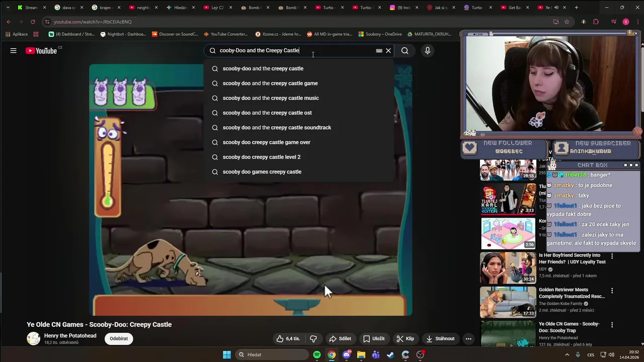
Task: Select 'scooby doo and the creepy castle music' suggestion
Action: point(299,98)
